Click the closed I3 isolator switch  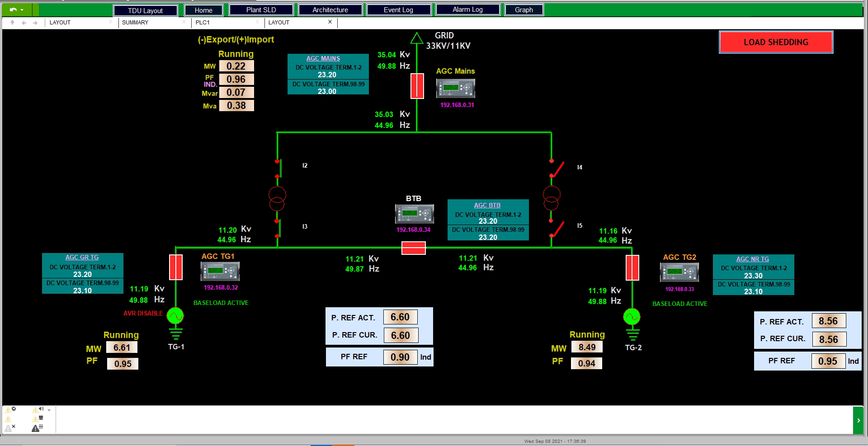tap(278, 228)
